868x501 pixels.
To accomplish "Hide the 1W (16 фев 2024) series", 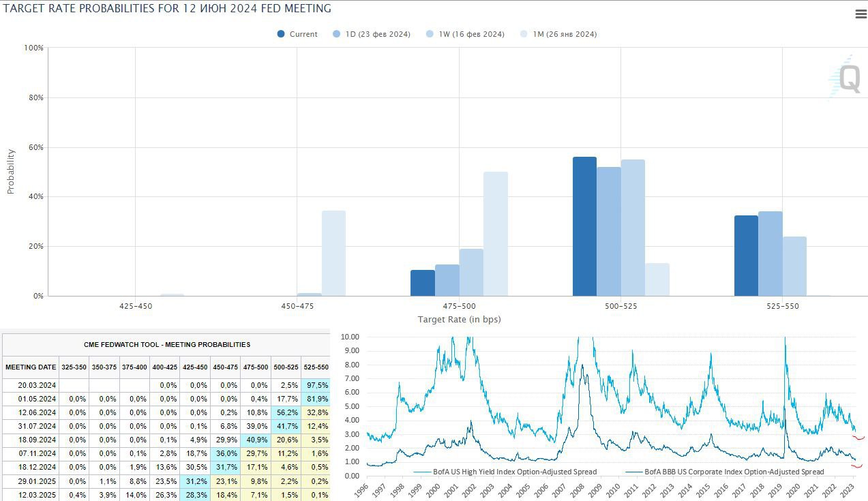I will click(x=472, y=34).
